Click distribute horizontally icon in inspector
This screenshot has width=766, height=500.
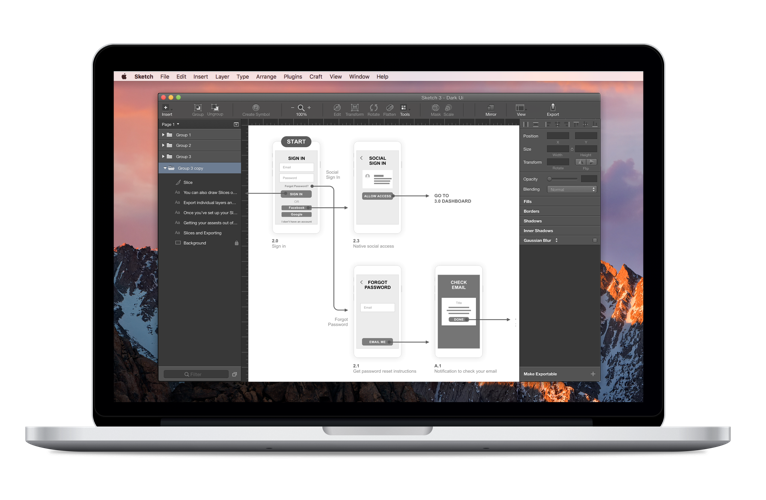(x=526, y=125)
